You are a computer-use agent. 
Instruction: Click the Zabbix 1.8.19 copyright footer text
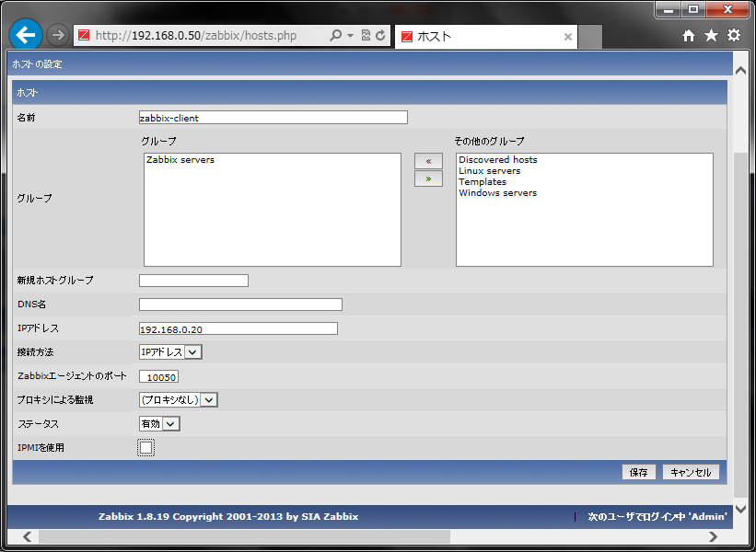[228, 517]
